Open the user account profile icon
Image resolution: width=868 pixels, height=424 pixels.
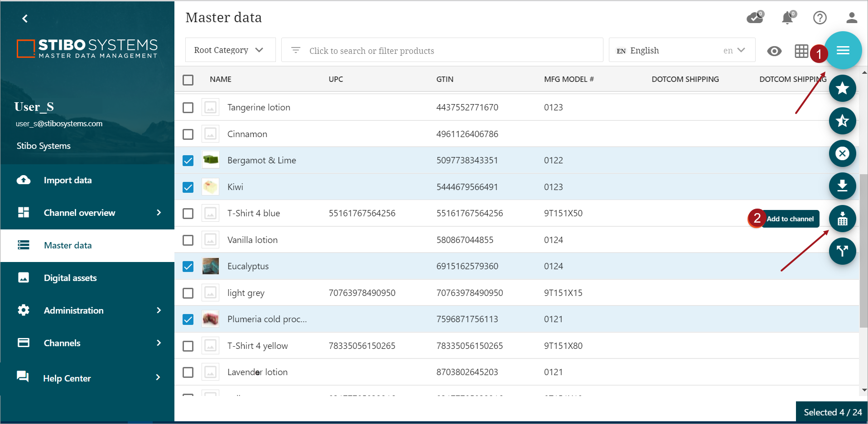click(x=851, y=18)
